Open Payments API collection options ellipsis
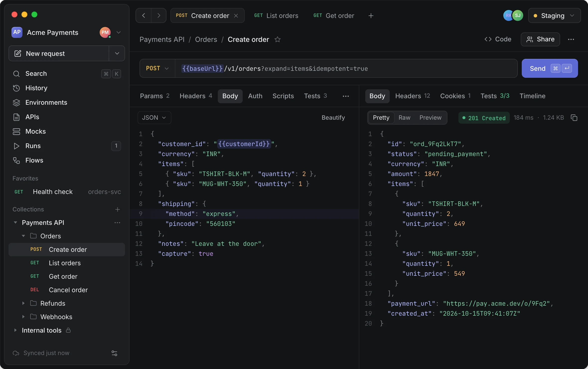 [x=117, y=223]
